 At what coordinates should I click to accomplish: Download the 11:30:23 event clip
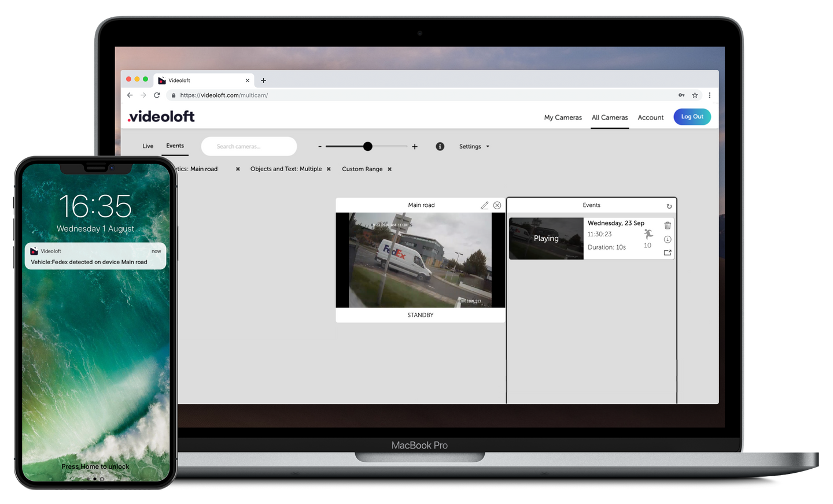point(668,239)
